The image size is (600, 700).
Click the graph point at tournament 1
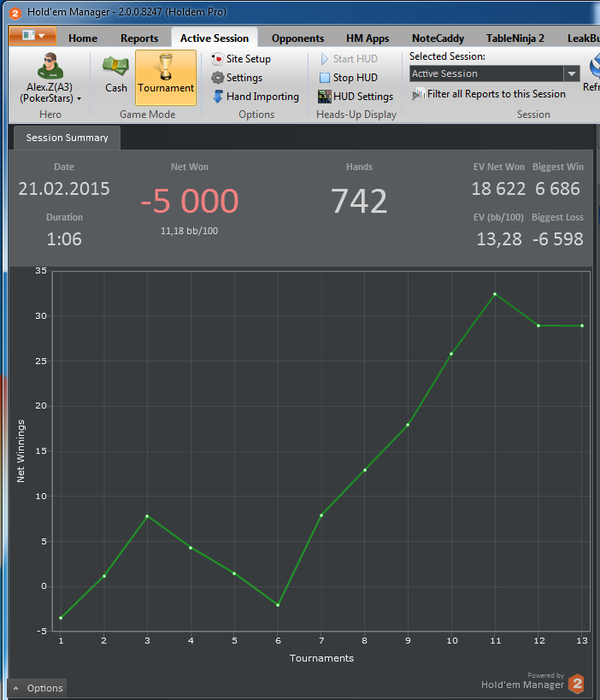coord(61,618)
